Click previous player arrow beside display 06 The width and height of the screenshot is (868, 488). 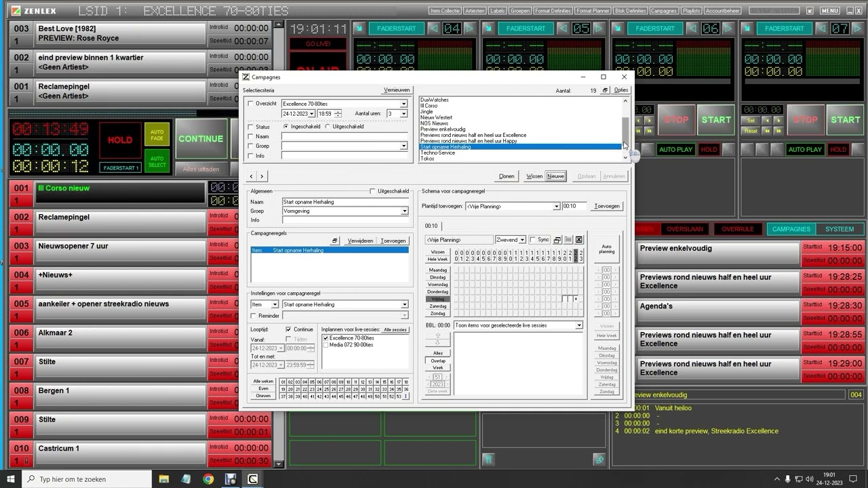(x=692, y=28)
